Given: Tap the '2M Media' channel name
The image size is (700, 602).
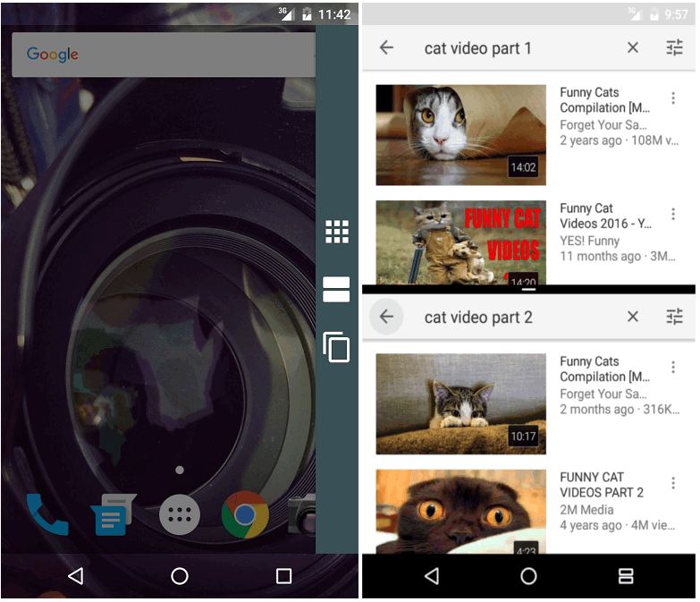Looking at the screenshot, I should [x=586, y=510].
